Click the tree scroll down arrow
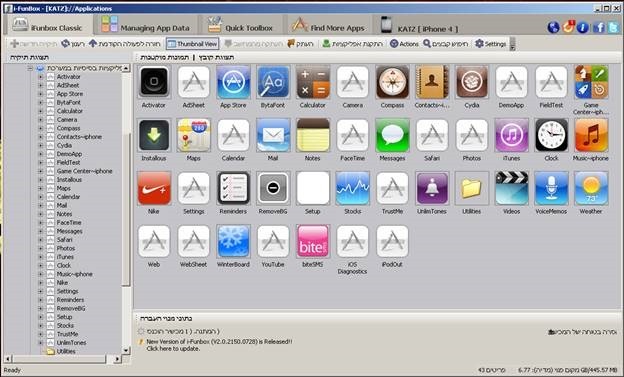 (x=126, y=351)
